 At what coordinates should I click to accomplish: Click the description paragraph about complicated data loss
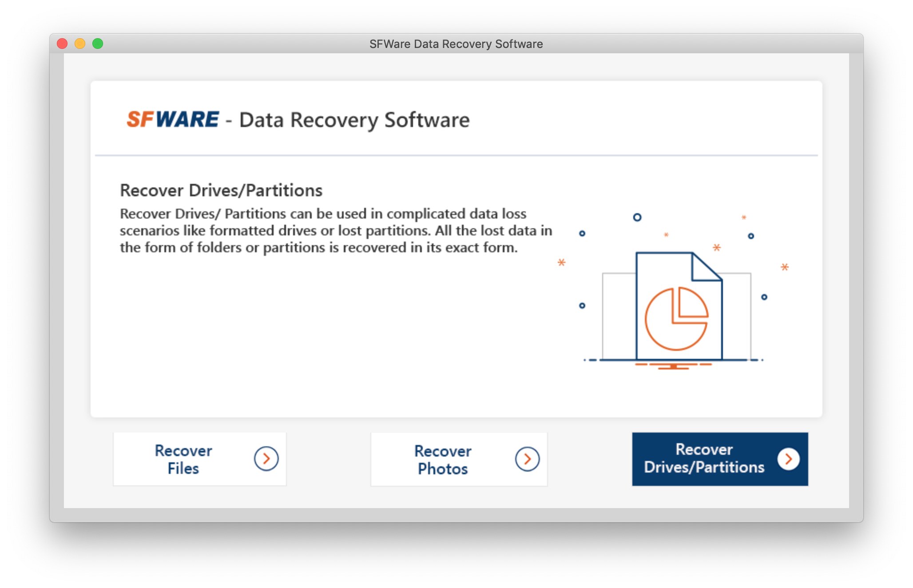click(x=336, y=230)
